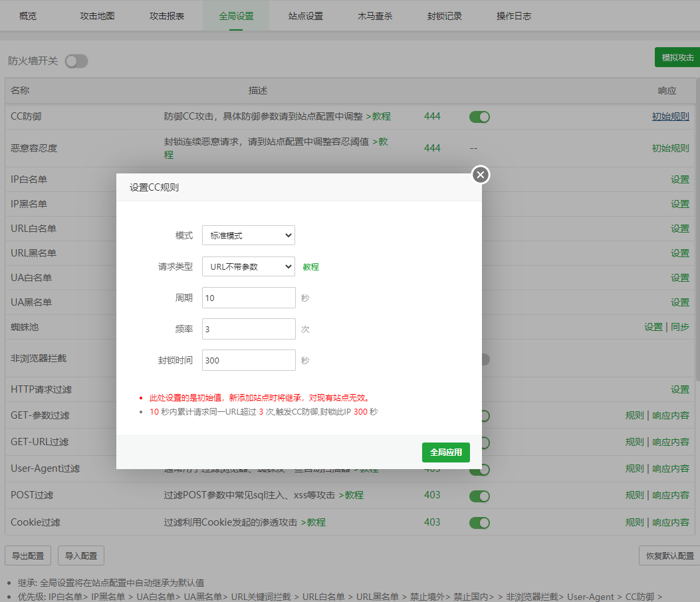Click the 恢复默认配置 button
Image resolution: width=700 pixels, height=602 pixels.
click(669, 555)
